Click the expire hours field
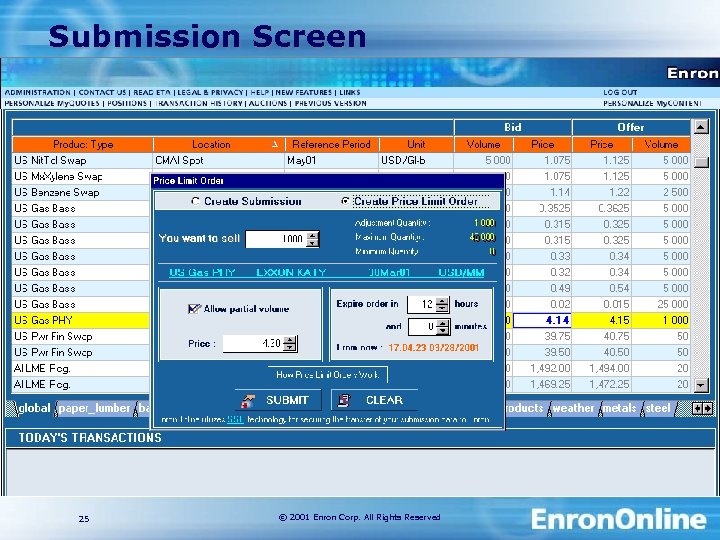Image resolution: width=720 pixels, height=540 pixels. click(421, 304)
